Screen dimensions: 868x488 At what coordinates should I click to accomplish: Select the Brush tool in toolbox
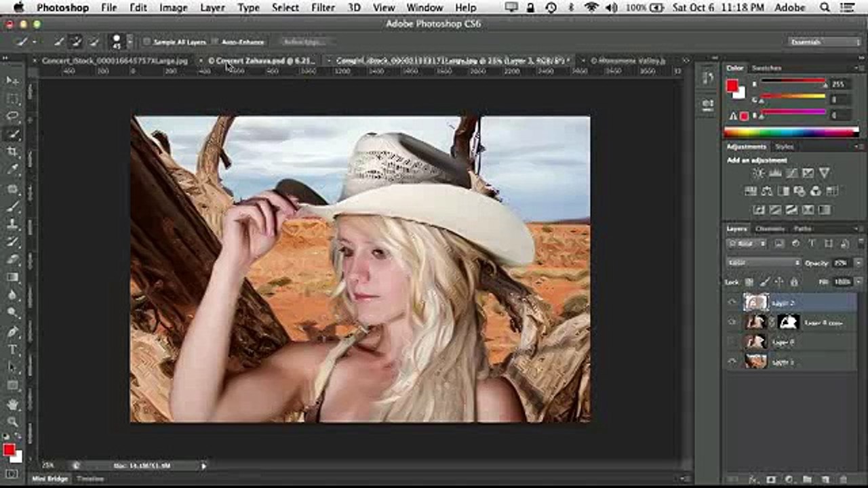click(13, 206)
